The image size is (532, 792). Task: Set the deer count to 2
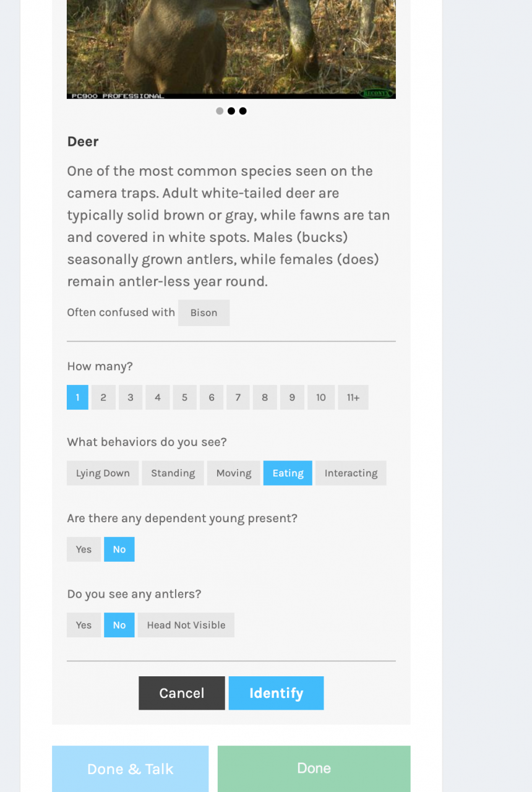click(x=103, y=398)
